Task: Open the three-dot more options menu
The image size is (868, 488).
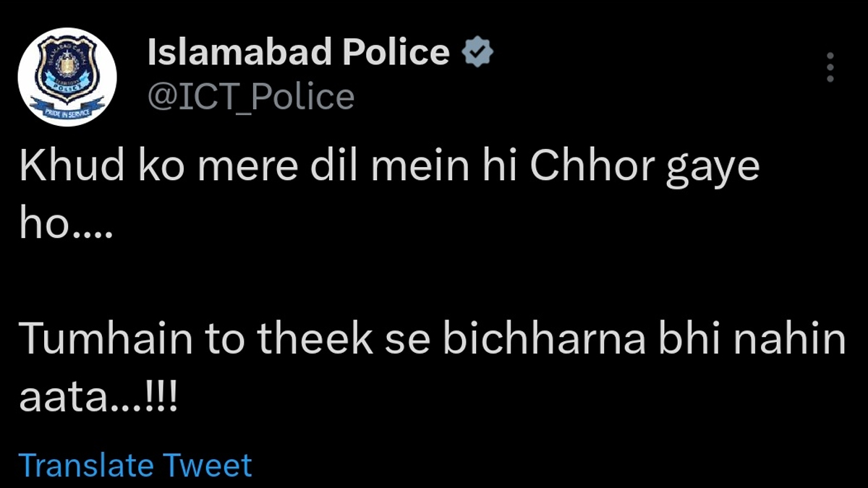Action: click(x=830, y=67)
